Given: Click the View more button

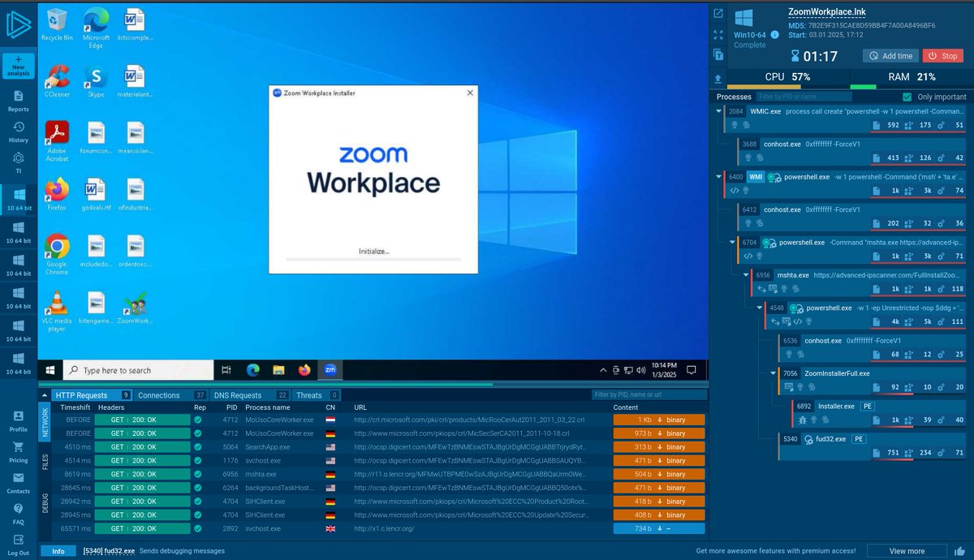Looking at the screenshot, I should tap(906, 551).
